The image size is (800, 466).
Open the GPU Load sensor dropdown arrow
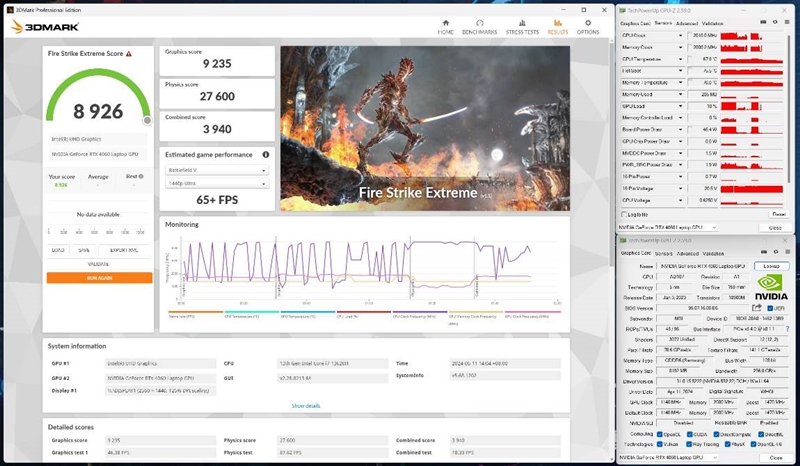(680, 106)
